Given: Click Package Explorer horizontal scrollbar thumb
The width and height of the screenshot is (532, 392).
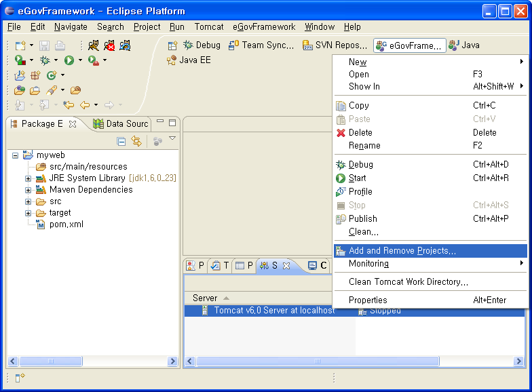Looking at the screenshot, I should pyautogui.click(x=51, y=361).
